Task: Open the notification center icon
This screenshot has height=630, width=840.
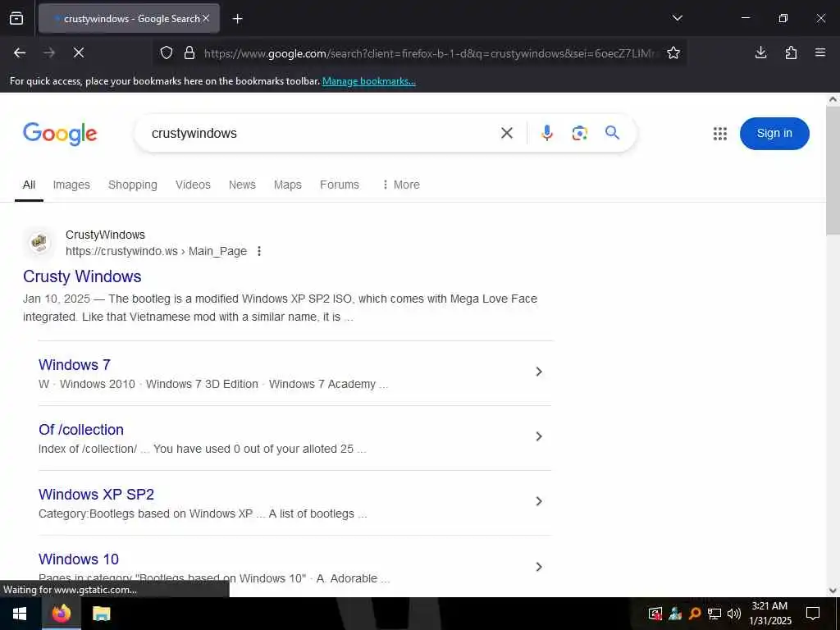Action: (x=813, y=614)
